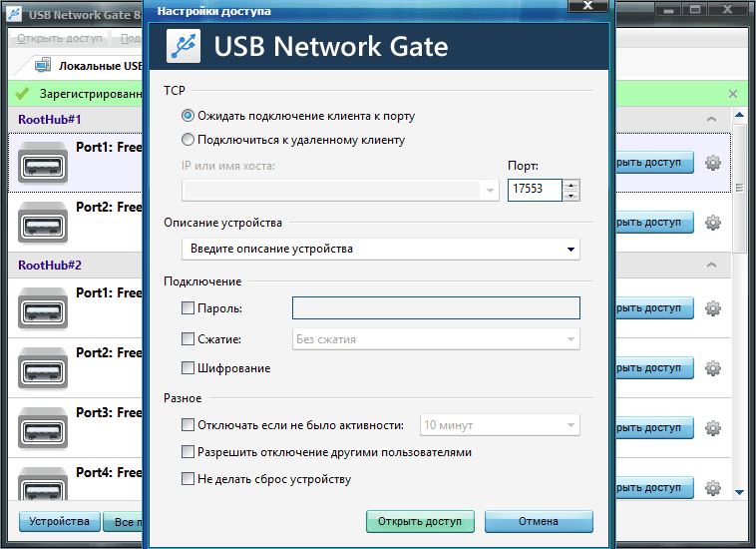The height and width of the screenshot is (549, 756).
Task: Check Не делать сброс устройства option
Action: pos(189,479)
